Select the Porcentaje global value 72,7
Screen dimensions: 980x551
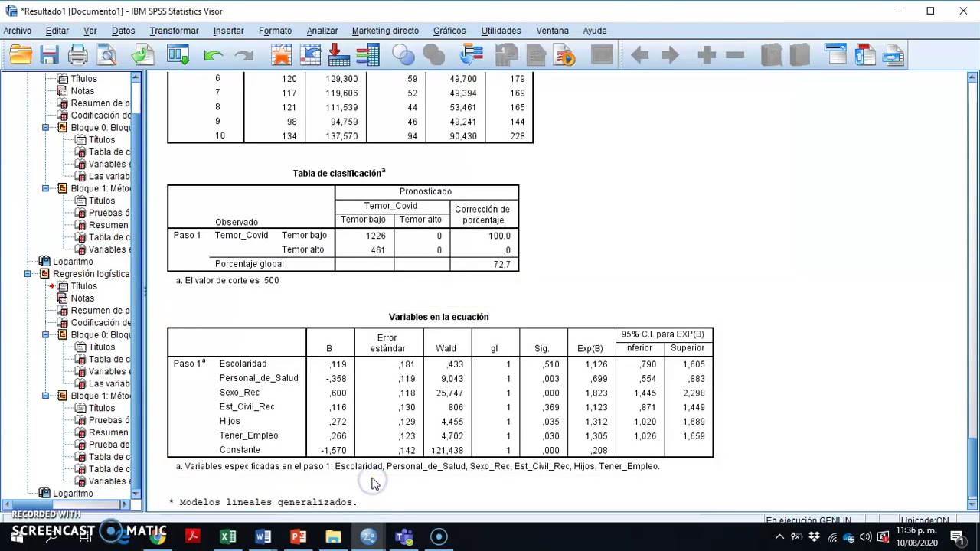tap(501, 265)
